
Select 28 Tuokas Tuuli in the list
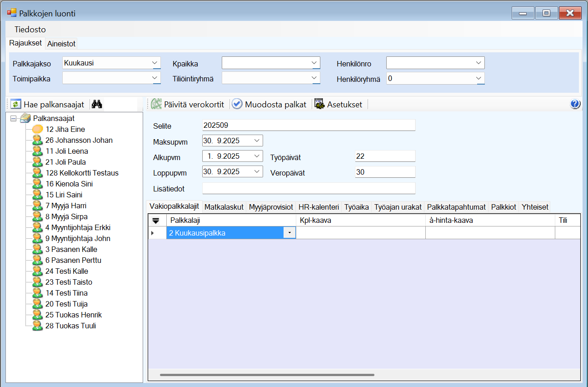pos(70,326)
